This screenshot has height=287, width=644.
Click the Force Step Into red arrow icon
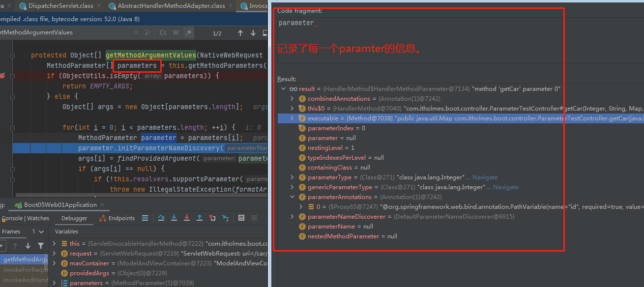click(187, 218)
